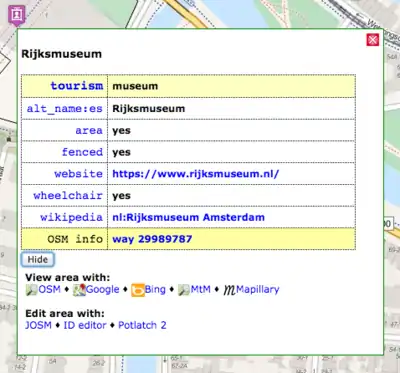Hide the tag details table

[x=37, y=259]
